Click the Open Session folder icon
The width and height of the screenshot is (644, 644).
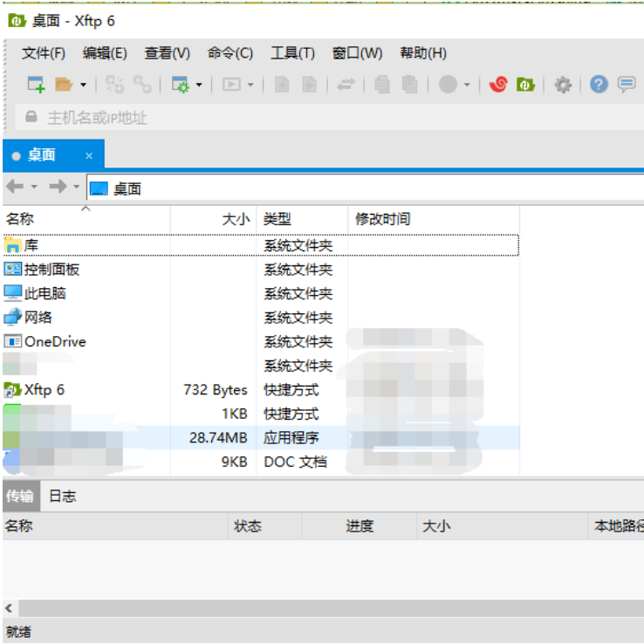(x=63, y=85)
